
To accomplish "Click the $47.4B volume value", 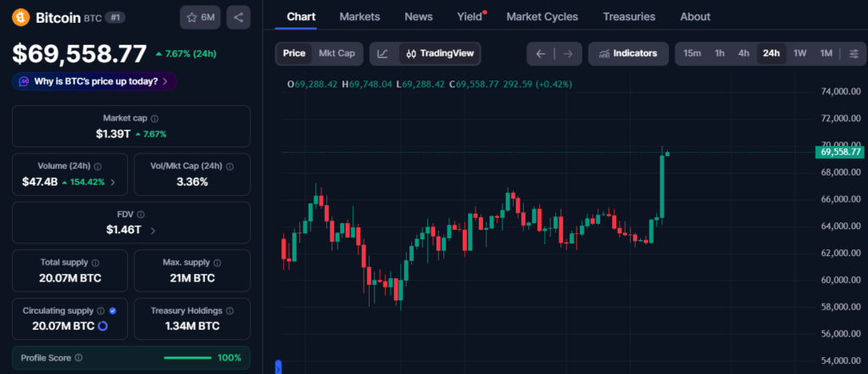I will pyautogui.click(x=40, y=181).
